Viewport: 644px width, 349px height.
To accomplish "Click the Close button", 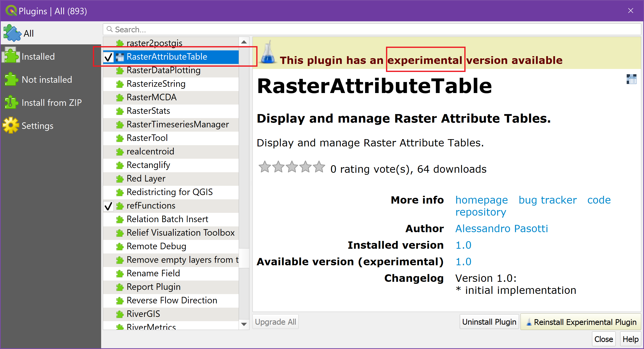I will (604, 339).
